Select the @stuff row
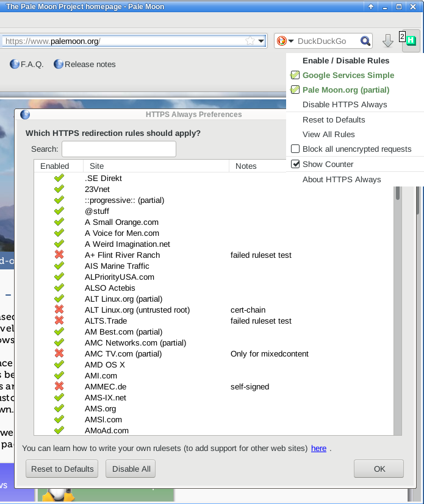The height and width of the screenshot is (504, 424). pyautogui.click(x=214, y=211)
